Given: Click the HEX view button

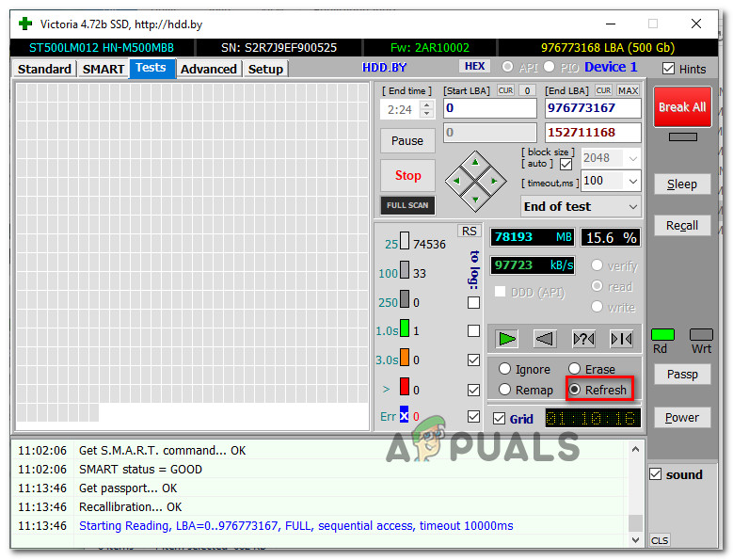Looking at the screenshot, I should [x=474, y=67].
